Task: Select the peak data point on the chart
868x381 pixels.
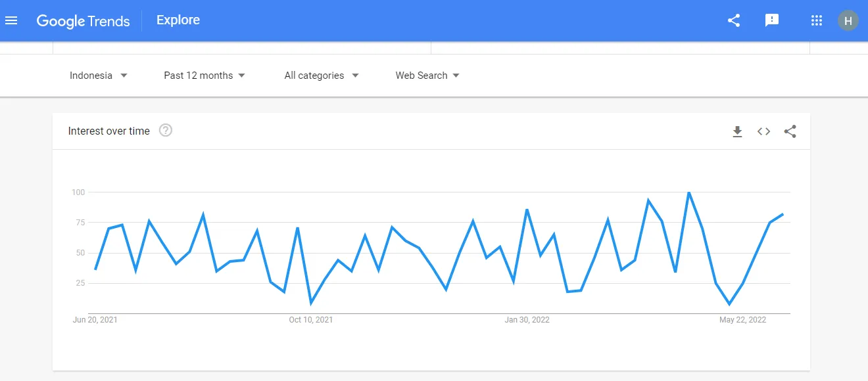Action: [x=689, y=192]
